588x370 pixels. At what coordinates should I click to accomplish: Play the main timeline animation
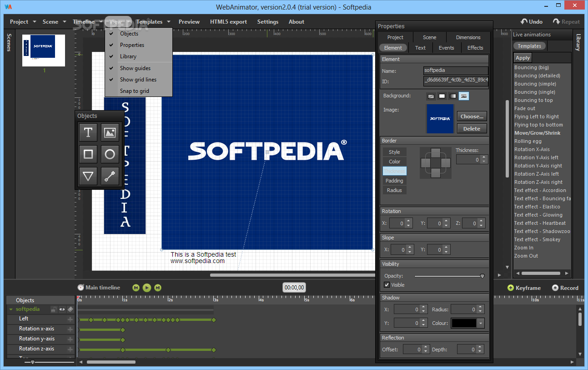click(147, 288)
